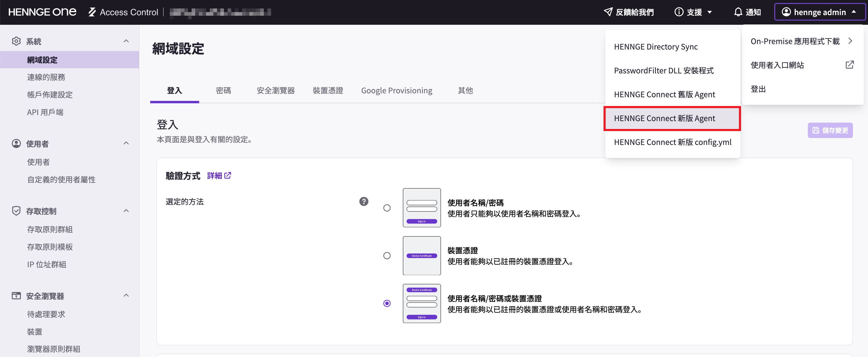Click the henne admin avatar icon
Image resolution: width=868 pixels, height=357 pixels.
pos(786,12)
